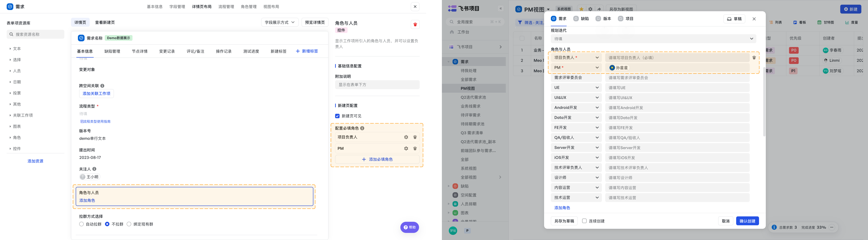Open the 流程类型使用指南 link

click(x=95, y=122)
